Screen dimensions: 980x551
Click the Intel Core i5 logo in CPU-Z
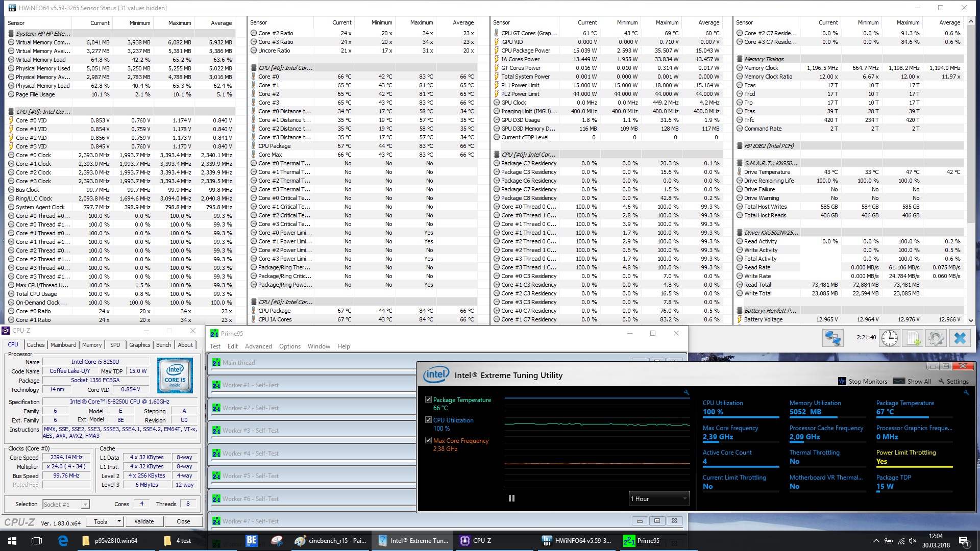click(x=175, y=375)
